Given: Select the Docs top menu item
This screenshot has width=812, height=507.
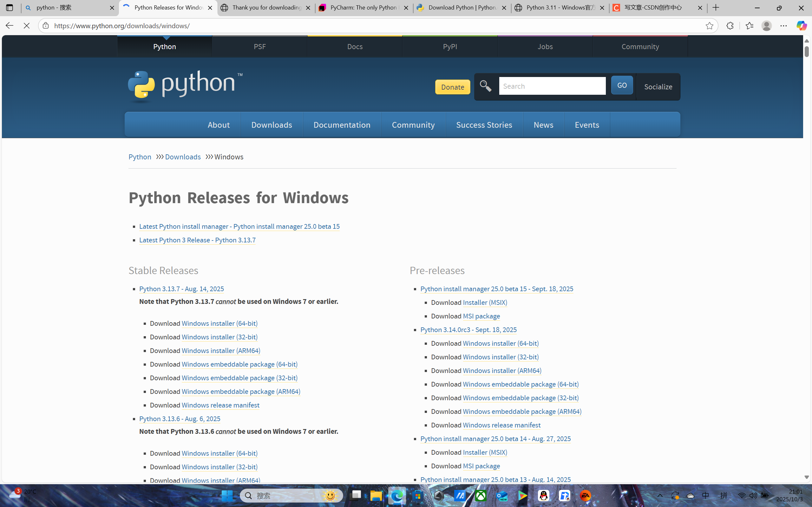Looking at the screenshot, I should tap(355, 47).
